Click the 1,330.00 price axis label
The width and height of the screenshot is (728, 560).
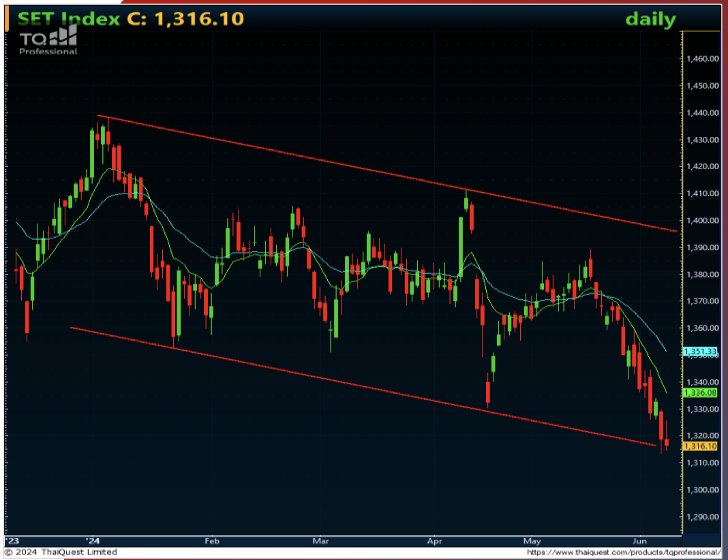coord(703,409)
